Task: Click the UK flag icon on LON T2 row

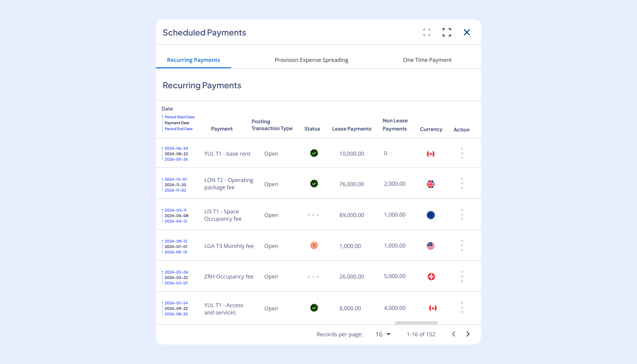Action: point(431,184)
